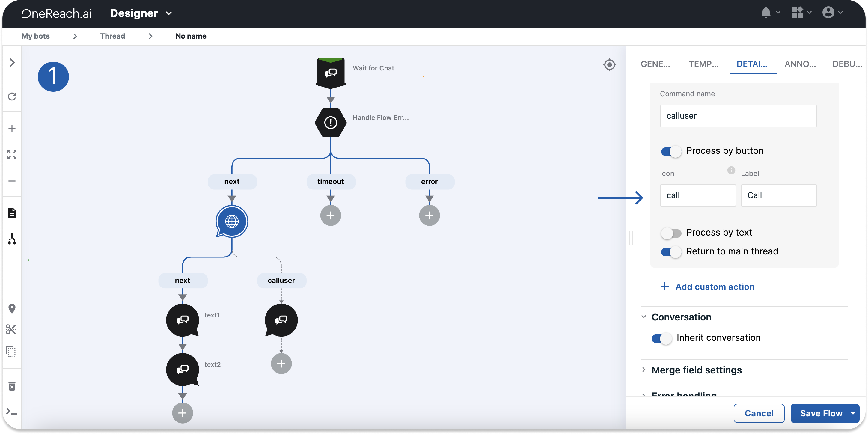This screenshot has height=434, width=868.
Task: Click the Handle Flow Error hexagon node
Action: (x=331, y=123)
